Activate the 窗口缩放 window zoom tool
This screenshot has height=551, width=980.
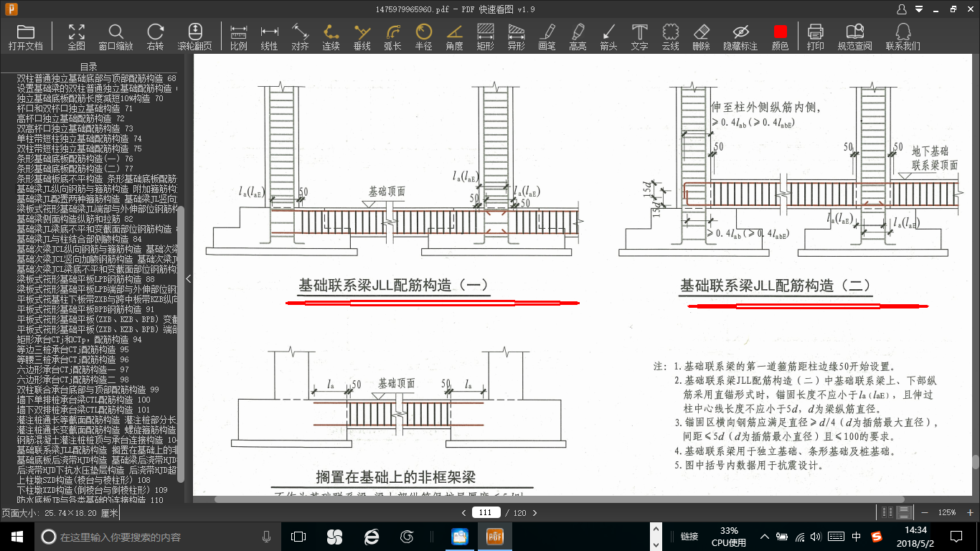click(x=116, y=37)
